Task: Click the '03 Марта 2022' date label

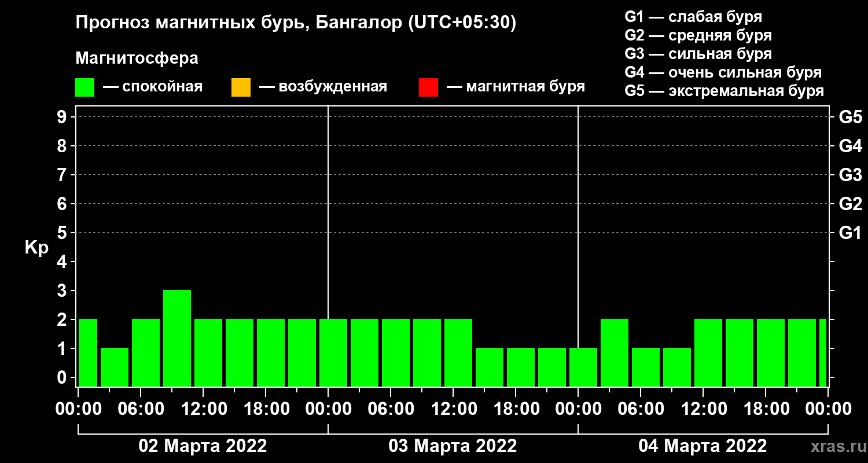Action: (x=453, y=446)
